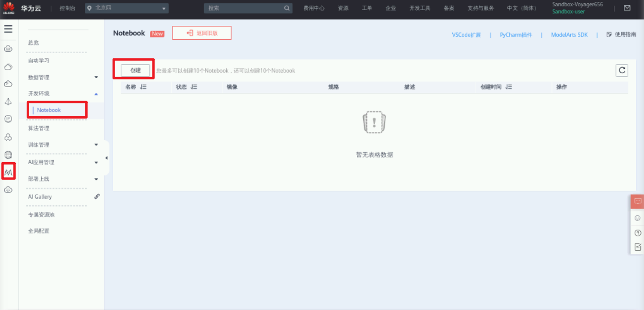This screenshot has height=310, width=644.
Task: Click the IP service icon in rail
Action: (8, 119)
